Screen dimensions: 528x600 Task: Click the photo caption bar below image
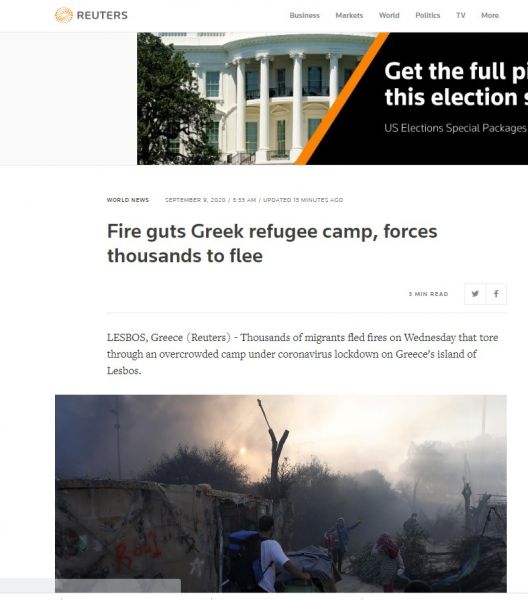[x=118, y=585]
